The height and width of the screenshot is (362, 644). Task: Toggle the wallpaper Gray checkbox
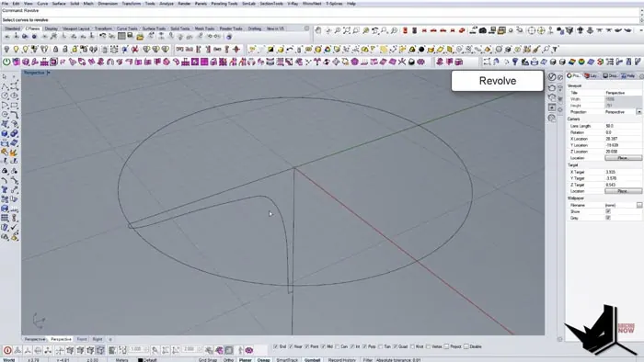(608, 218)
